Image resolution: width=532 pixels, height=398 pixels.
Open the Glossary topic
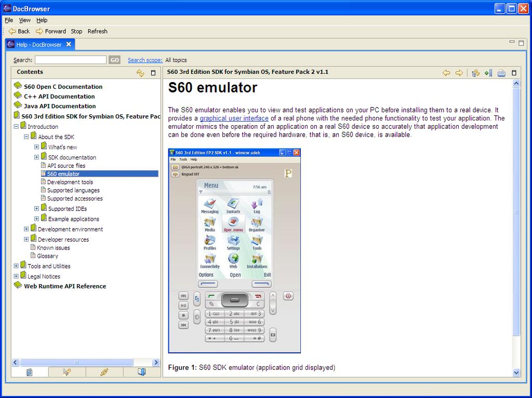[x=47, y=256]
